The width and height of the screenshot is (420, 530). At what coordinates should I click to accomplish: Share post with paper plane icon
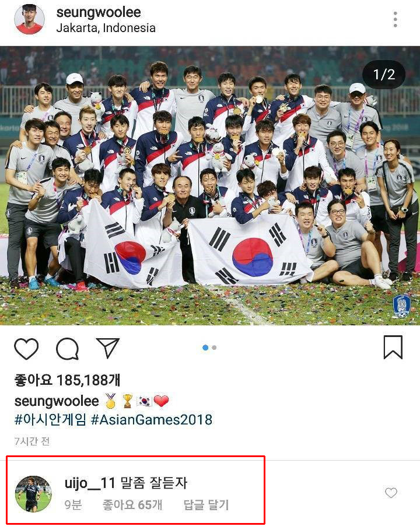108,348
